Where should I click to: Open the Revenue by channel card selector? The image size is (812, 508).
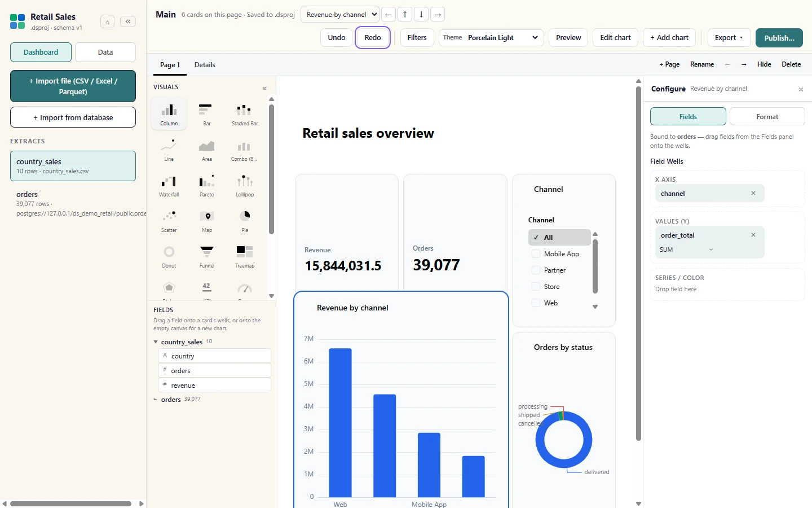340,15
